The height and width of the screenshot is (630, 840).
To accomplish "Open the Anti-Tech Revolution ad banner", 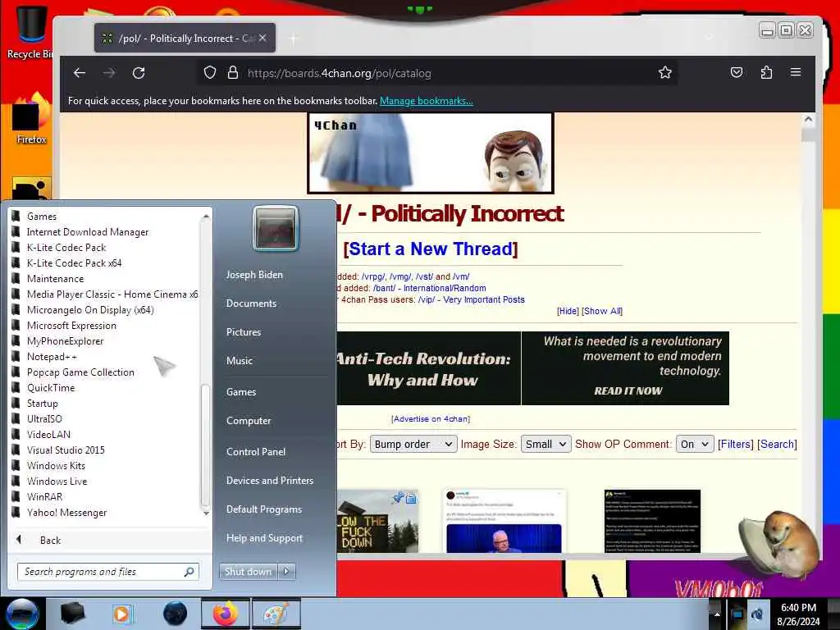I will (532, 368).
